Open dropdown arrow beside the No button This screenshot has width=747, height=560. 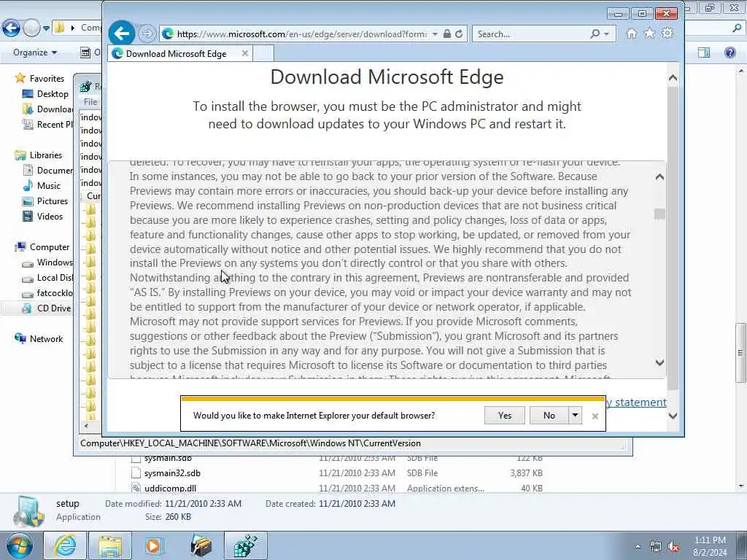click(x=575, y=415)
